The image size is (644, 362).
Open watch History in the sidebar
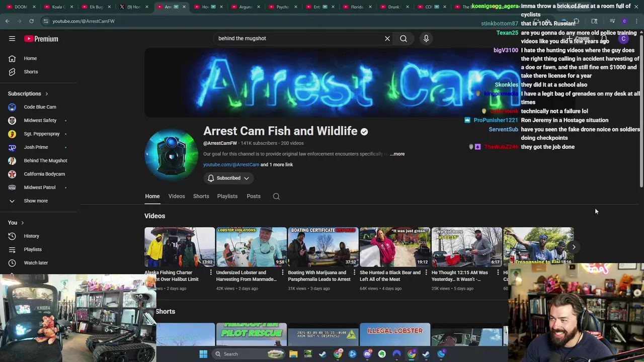[31, 236]
